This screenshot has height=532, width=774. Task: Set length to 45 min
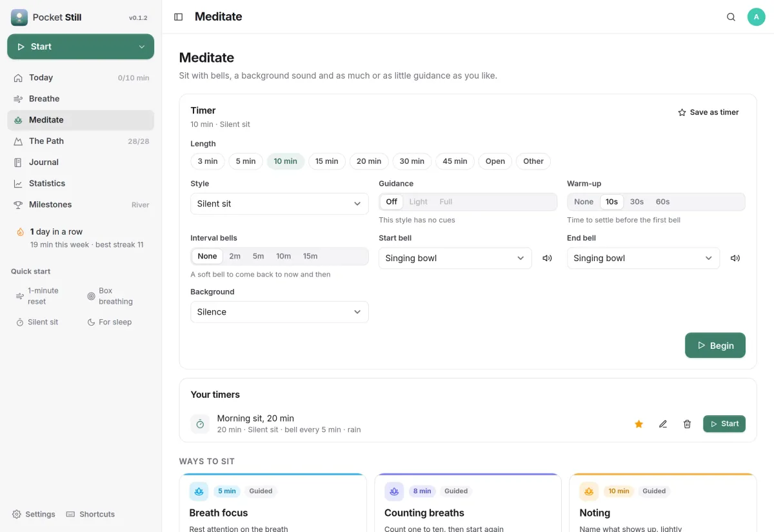point(455,161)
